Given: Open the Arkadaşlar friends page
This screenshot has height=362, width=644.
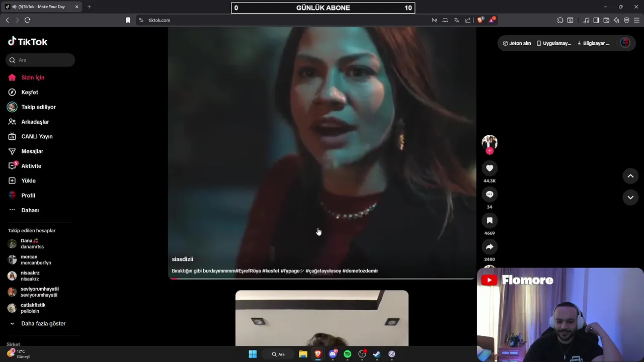Looking at the screenshot, I should 35,122.
